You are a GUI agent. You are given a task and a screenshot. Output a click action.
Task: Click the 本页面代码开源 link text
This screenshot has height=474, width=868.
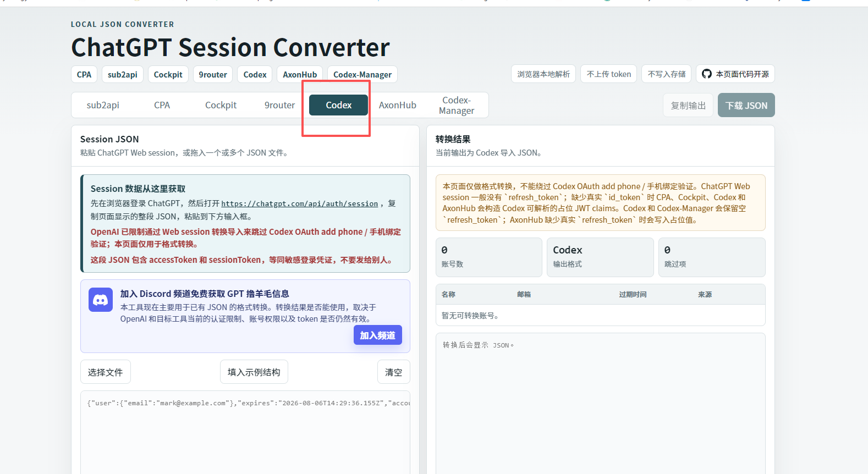742,74
